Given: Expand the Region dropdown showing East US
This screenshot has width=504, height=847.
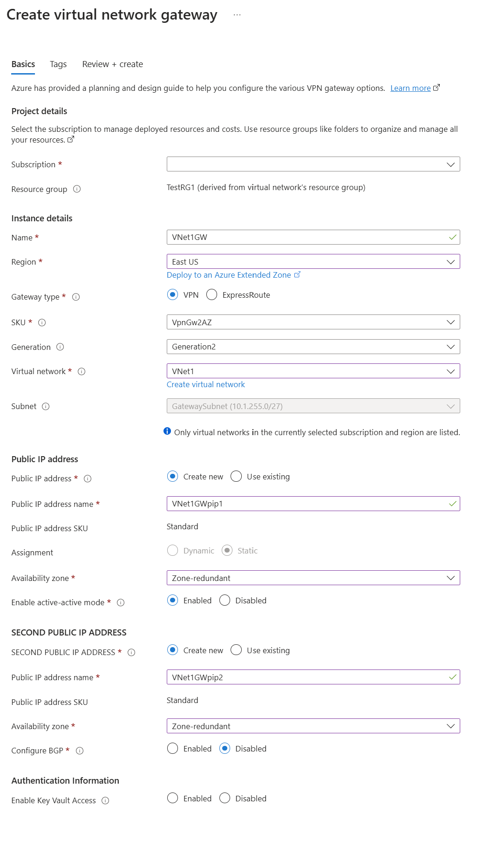Looking at the screenshot, I should pos(313,262).
